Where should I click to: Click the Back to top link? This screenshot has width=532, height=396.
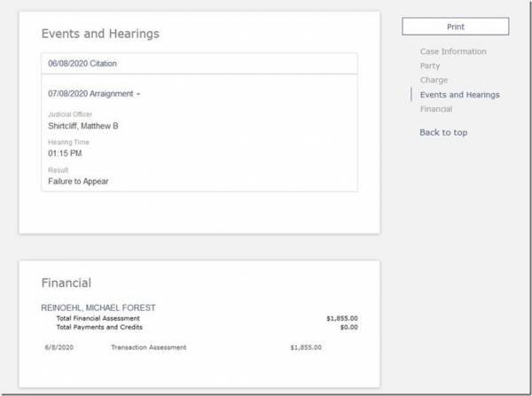tap(442, 132)
